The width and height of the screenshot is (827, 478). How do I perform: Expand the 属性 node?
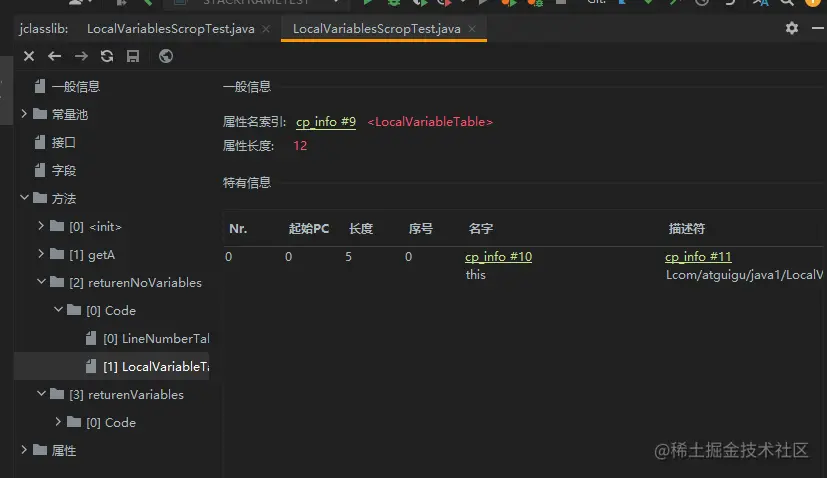click(x=24, y=449)
